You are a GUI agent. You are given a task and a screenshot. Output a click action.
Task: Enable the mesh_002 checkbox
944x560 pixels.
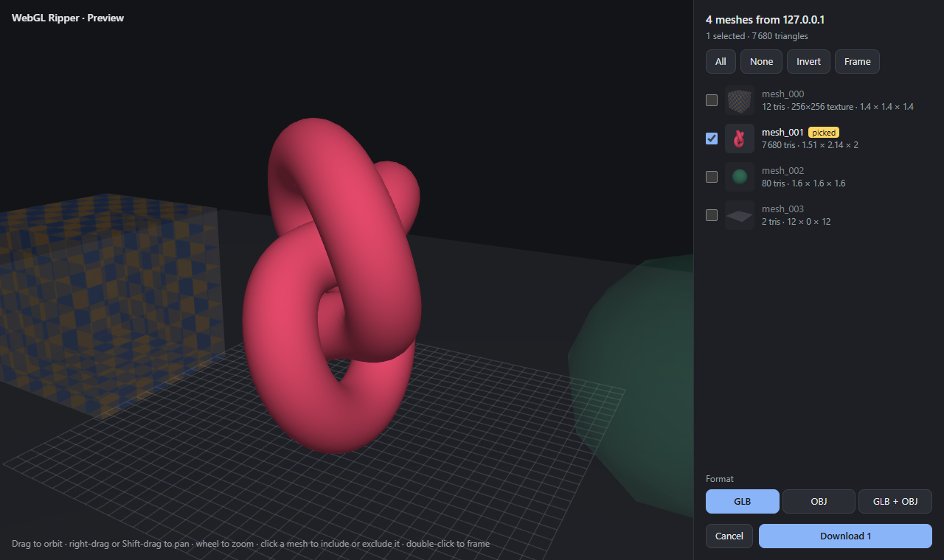[712, 177]
